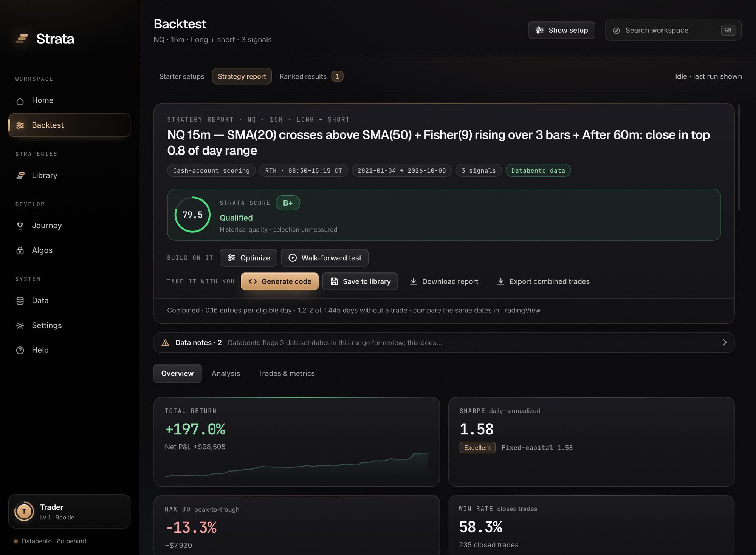Click the Trader profile avatar
The image size is (756, 555).
(24, 512)
